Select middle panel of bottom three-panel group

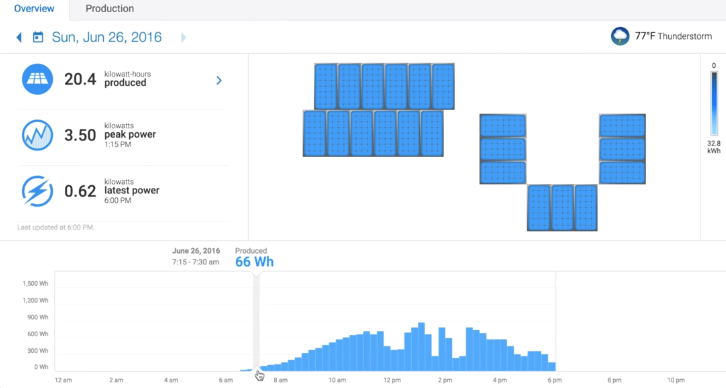coord(562,207)
